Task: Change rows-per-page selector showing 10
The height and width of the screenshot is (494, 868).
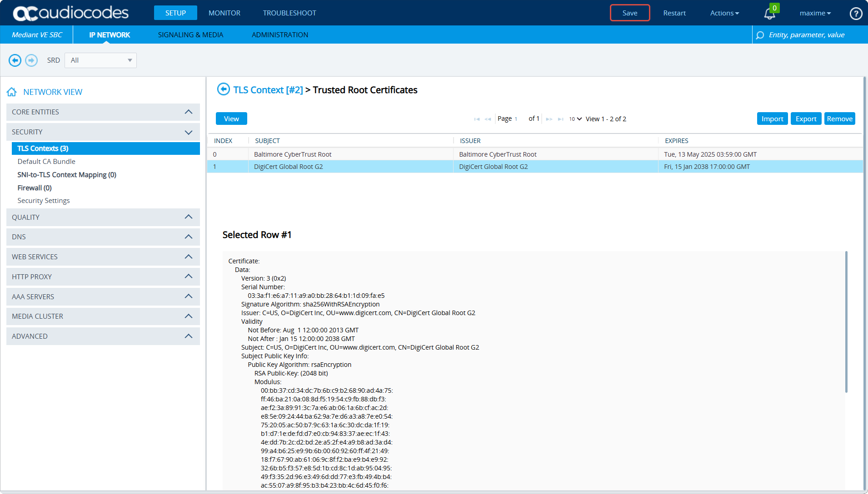Action: [x=575, y=119]
